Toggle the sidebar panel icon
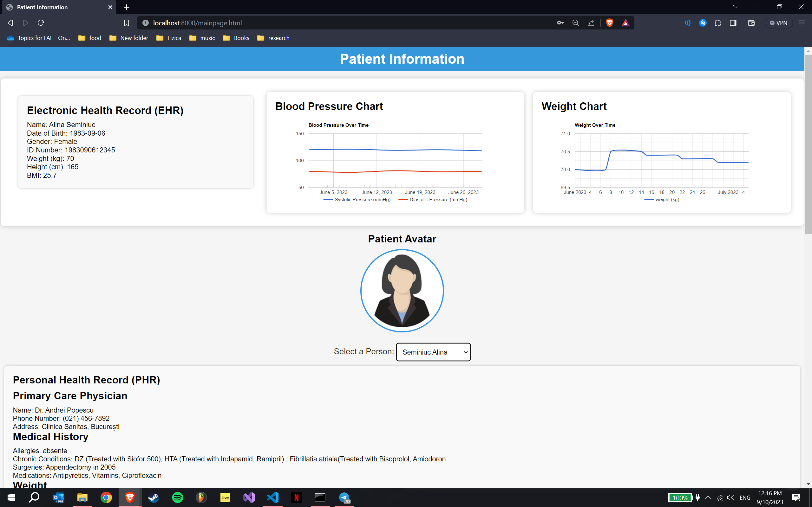The height and width of the screenshot is (507, 812). click(733, 23)
